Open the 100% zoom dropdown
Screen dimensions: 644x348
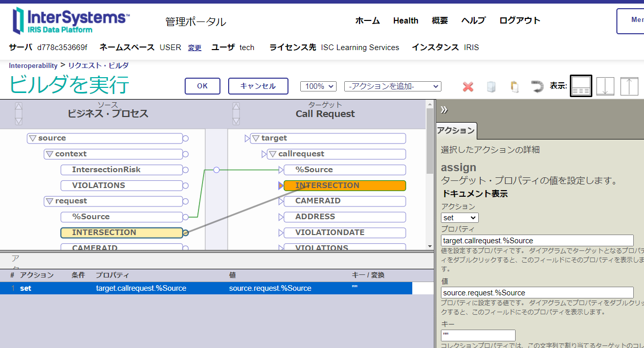(x=318, y=86)
